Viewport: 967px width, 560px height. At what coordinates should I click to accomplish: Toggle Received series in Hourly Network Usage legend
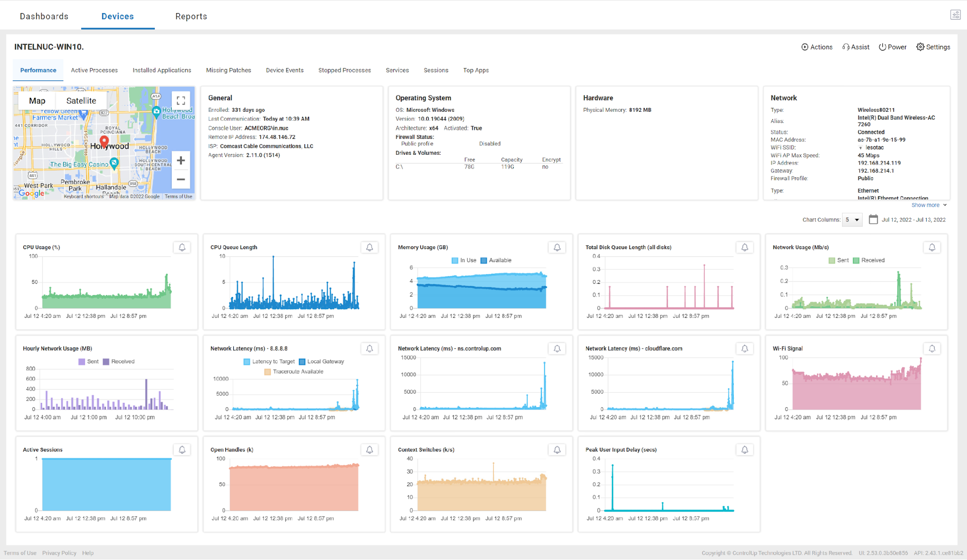(x=119, y=361)
